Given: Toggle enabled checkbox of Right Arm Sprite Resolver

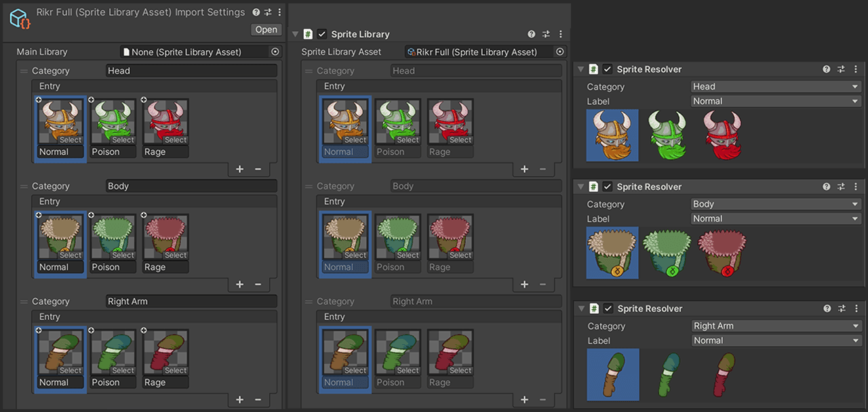Looking at the screenshot, I should pyautogui.click(x=608, y=308).
